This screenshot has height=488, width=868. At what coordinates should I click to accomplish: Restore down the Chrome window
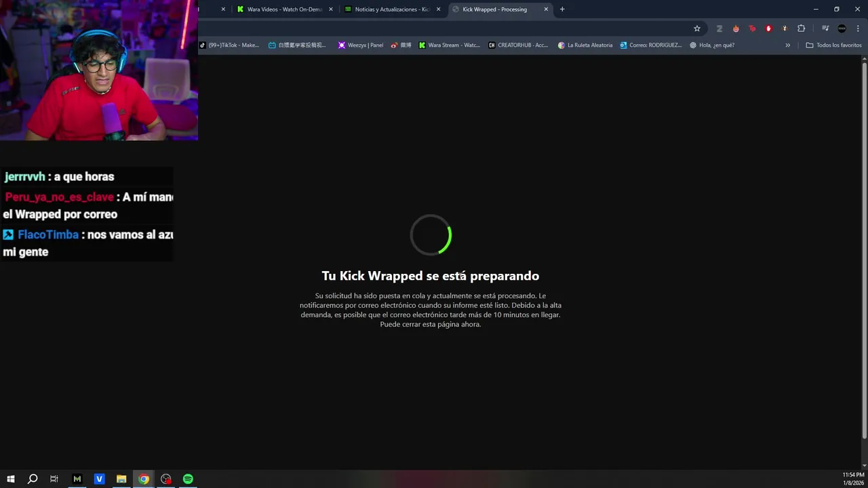tap(837, 9)
